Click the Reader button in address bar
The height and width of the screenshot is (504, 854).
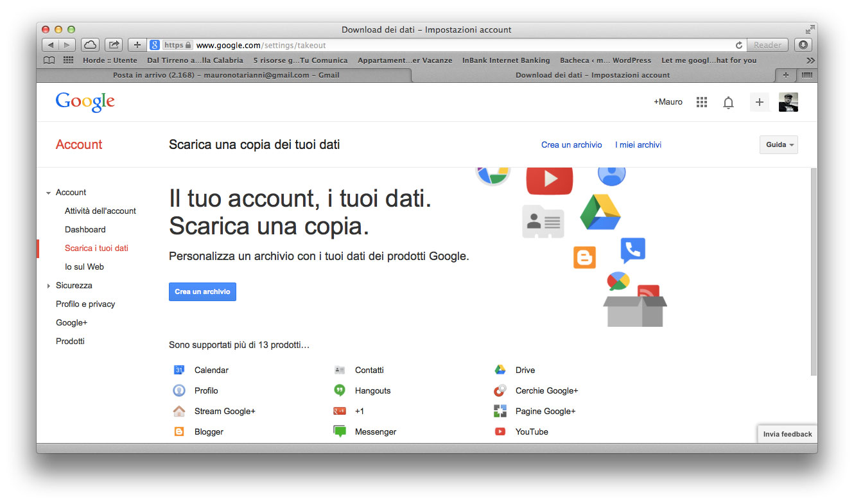767,45
